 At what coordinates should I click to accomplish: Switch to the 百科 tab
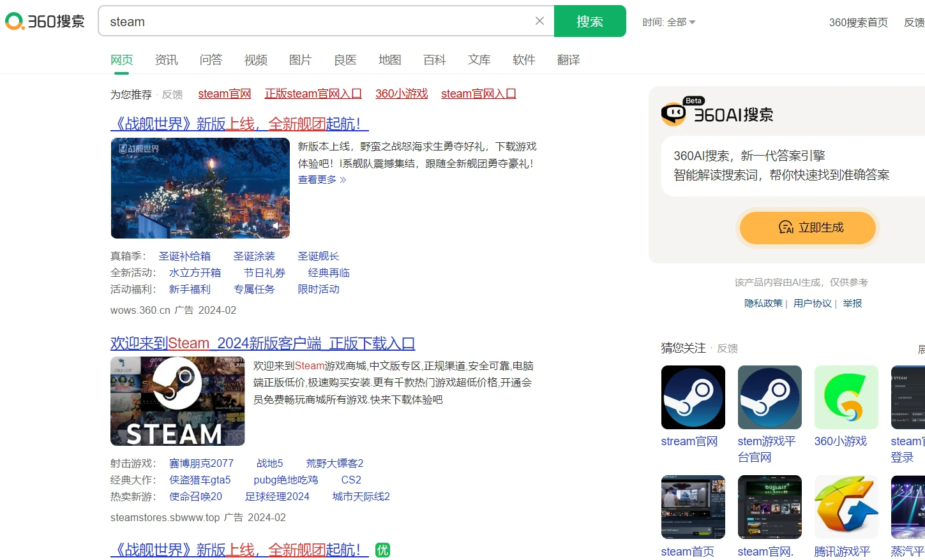[x=435, y=60]
